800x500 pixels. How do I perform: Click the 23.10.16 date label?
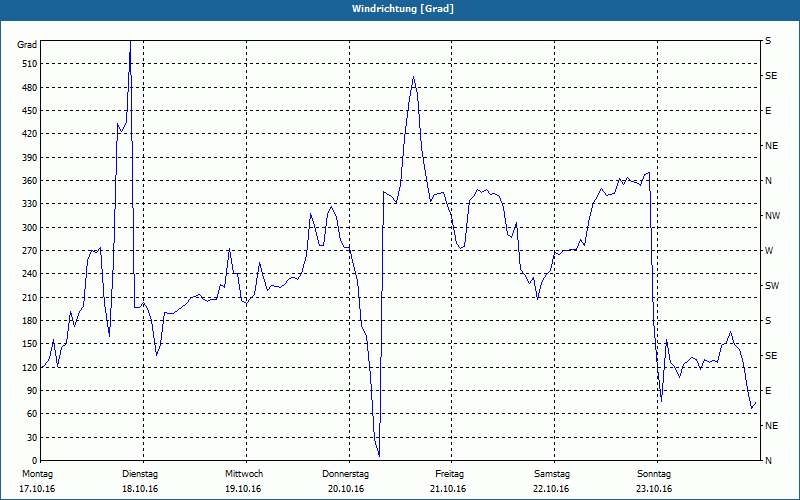[x=654, y=489]
